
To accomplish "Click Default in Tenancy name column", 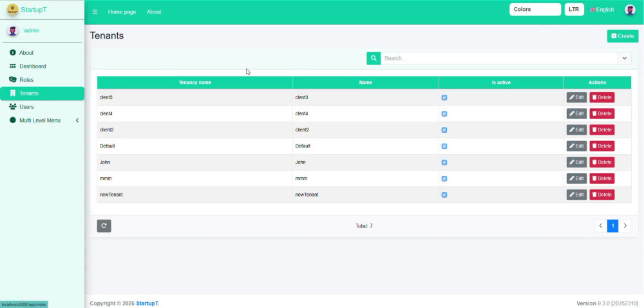I will click(x=106, y=146).
